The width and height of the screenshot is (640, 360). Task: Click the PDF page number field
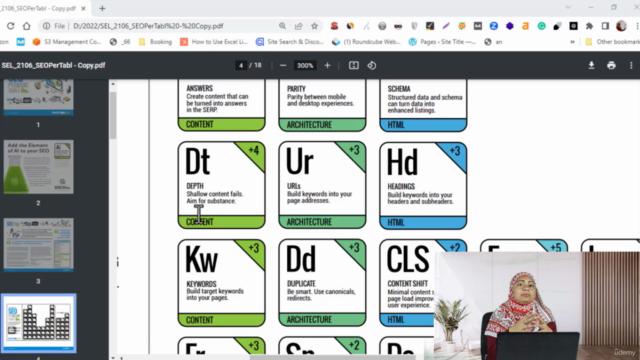click(x=241, y=65)
